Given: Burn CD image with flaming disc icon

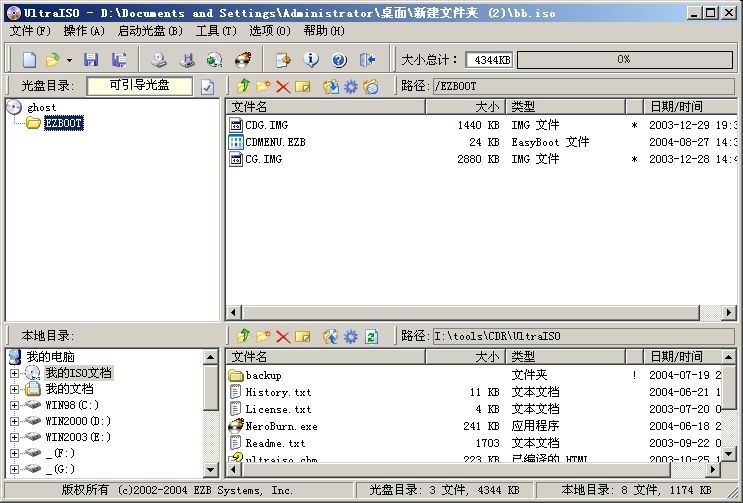Looking at the screenshot, I should point(243,60).
